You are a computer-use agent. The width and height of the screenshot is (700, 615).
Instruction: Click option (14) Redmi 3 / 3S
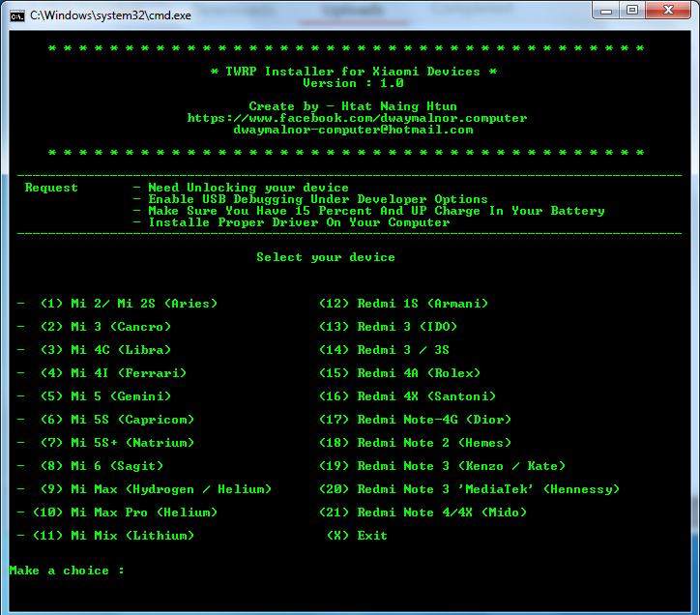385,350
